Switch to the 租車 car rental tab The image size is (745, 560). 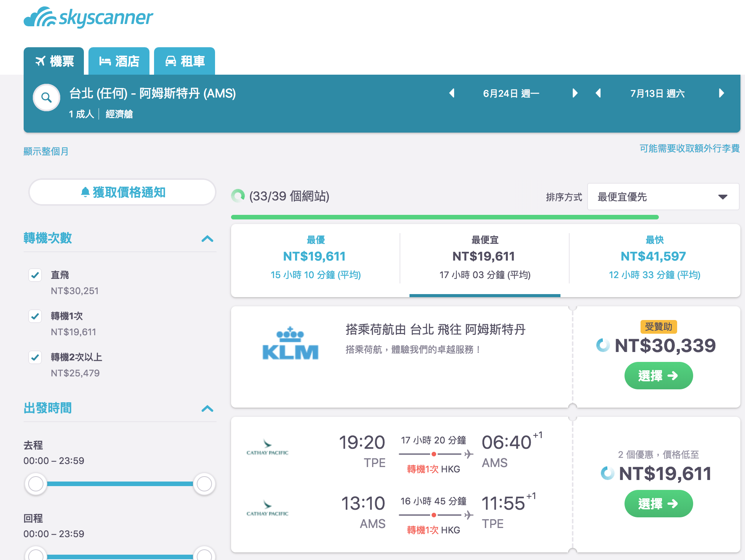185,61
